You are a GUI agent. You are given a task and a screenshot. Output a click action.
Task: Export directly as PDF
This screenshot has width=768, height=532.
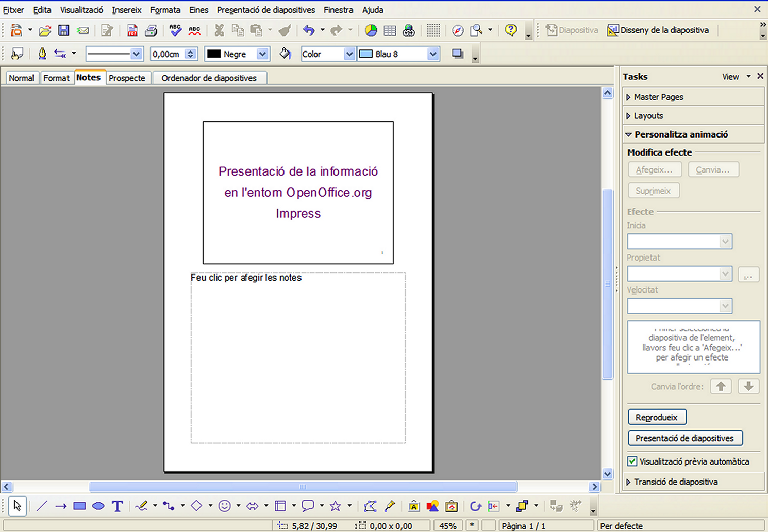click(132, 30)
